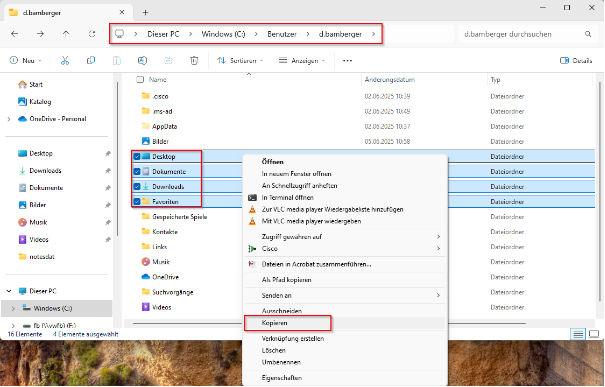
Task: Click the Delete trash icon in toolbar
Action: pos(194,61)
